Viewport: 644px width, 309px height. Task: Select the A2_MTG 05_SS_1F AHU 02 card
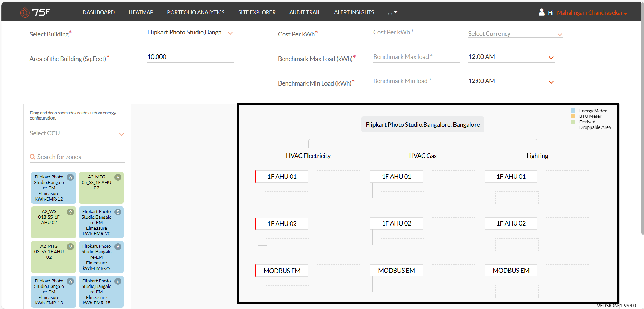pos(101,188)
